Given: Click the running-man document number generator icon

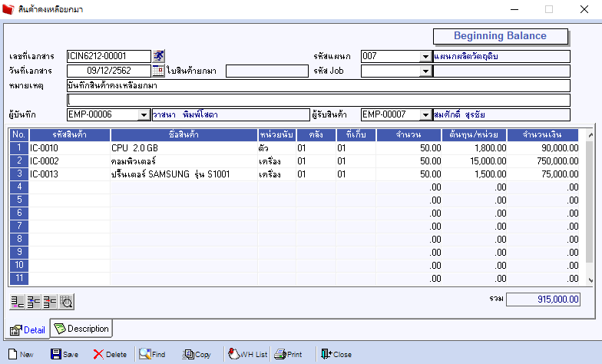Looking at the screenshot, I should [158, 56].
